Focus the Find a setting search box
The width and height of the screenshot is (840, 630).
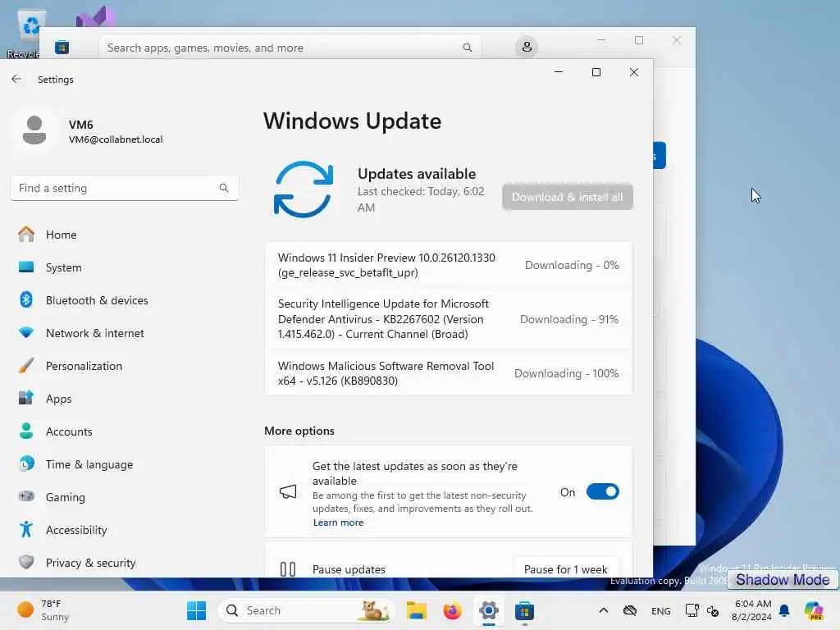click(x=125, y=188)
